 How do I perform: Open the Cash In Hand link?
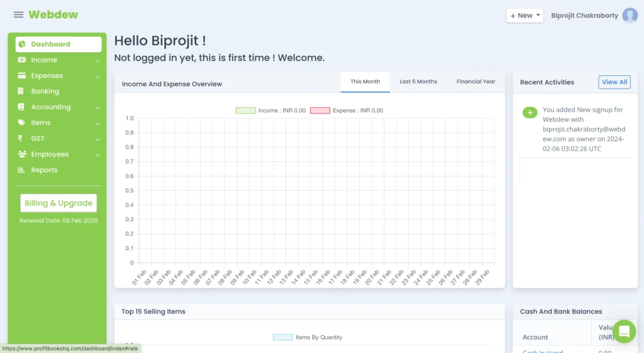(543, 351)
